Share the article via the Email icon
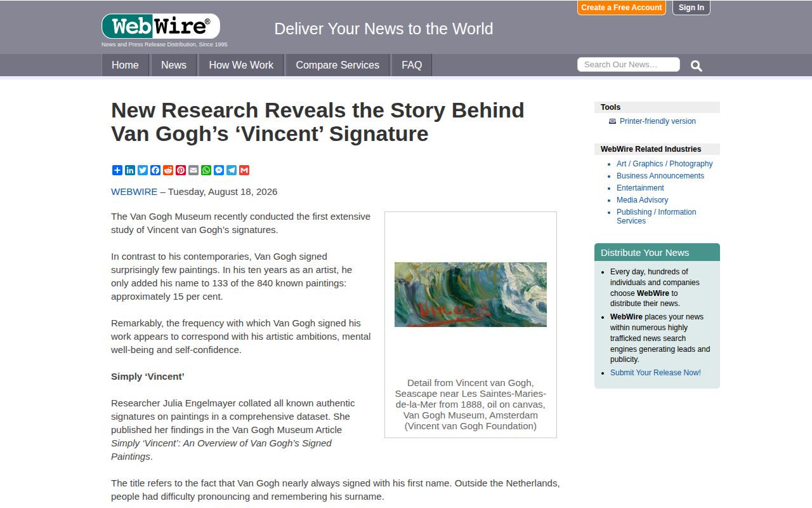Screen dimensions: 812x508 click(x=193, y=170)
